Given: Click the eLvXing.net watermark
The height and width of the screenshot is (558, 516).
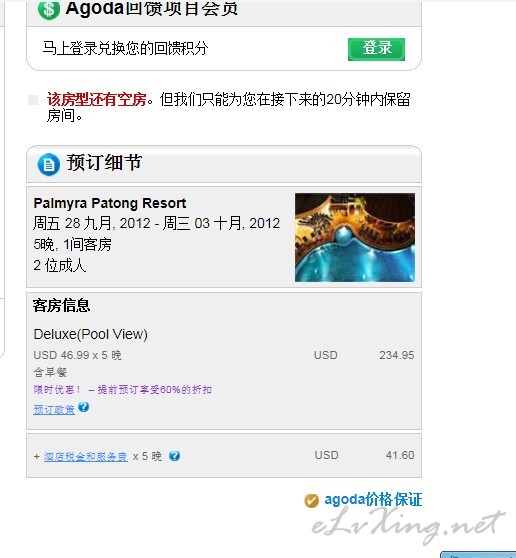Looking at the screenshot, I should click(x=409, y=526).
